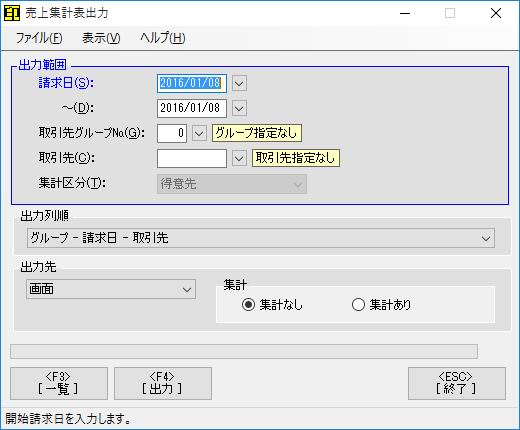The height and width of the screenshot is (430, 520).
Task: Select the 集計なし radio button
Action: coord(249,305)
